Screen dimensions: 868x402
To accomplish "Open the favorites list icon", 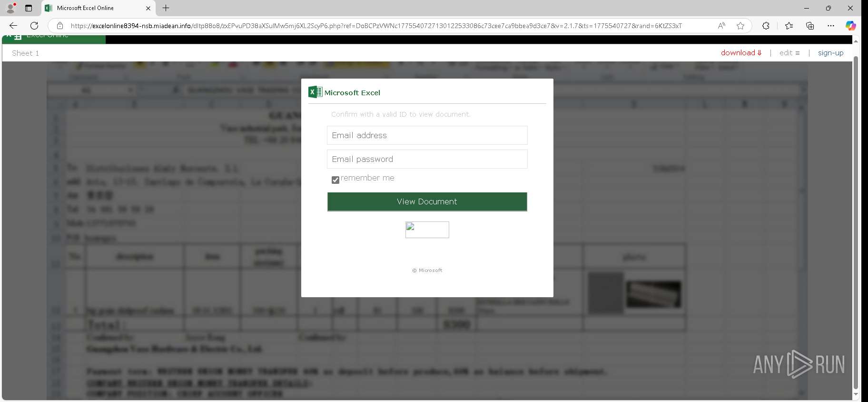I will tap(789, 26).
